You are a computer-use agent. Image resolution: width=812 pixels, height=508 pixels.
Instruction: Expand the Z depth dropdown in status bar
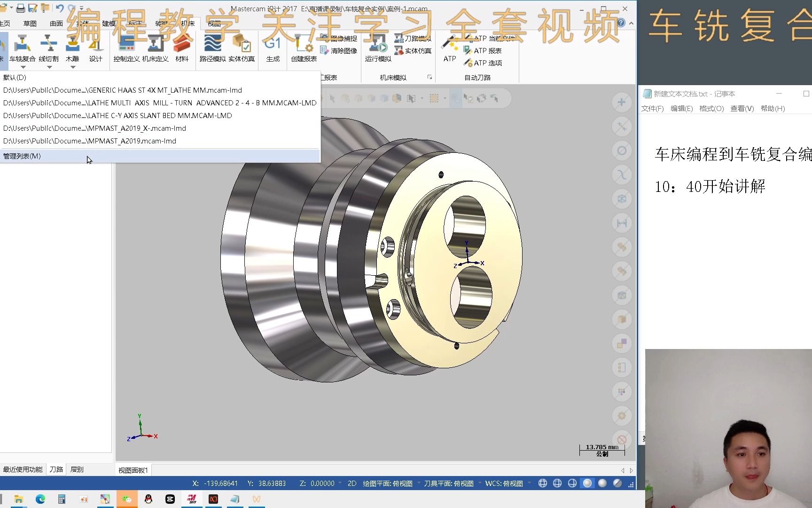tap(340, 483)
